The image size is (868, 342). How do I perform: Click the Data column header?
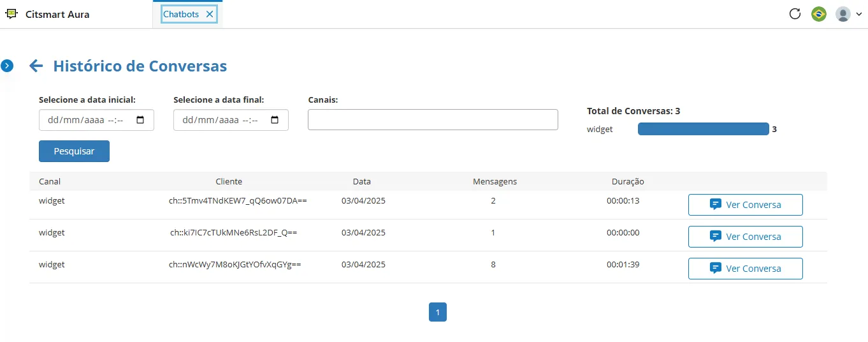(x=361, y=181)
